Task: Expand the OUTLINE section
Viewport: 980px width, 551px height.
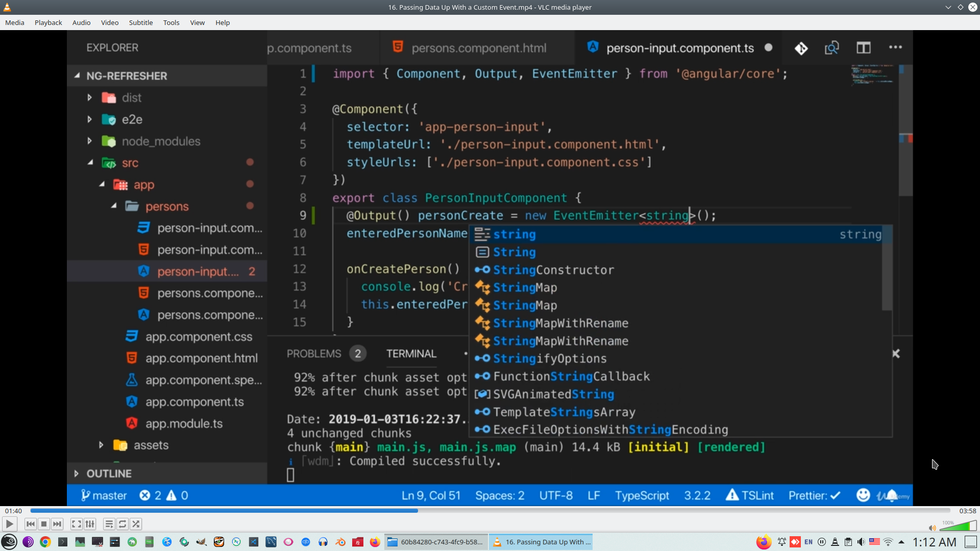Action: tap(77, 473)
